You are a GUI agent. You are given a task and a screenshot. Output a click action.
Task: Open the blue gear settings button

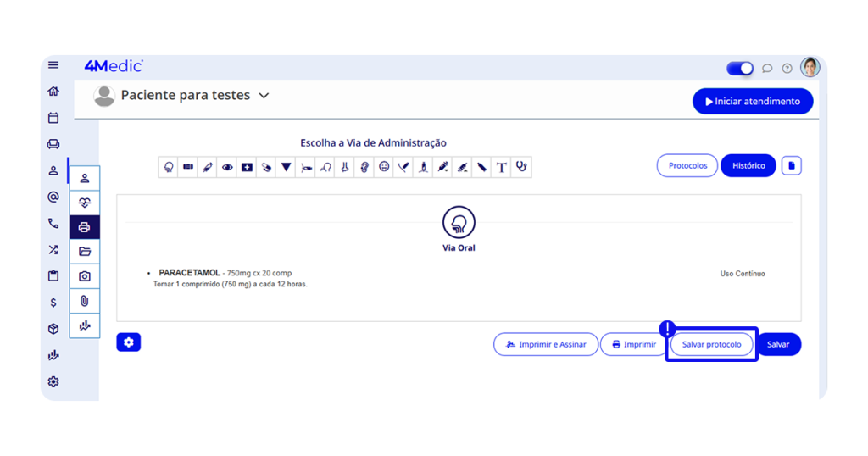(129, 342)
